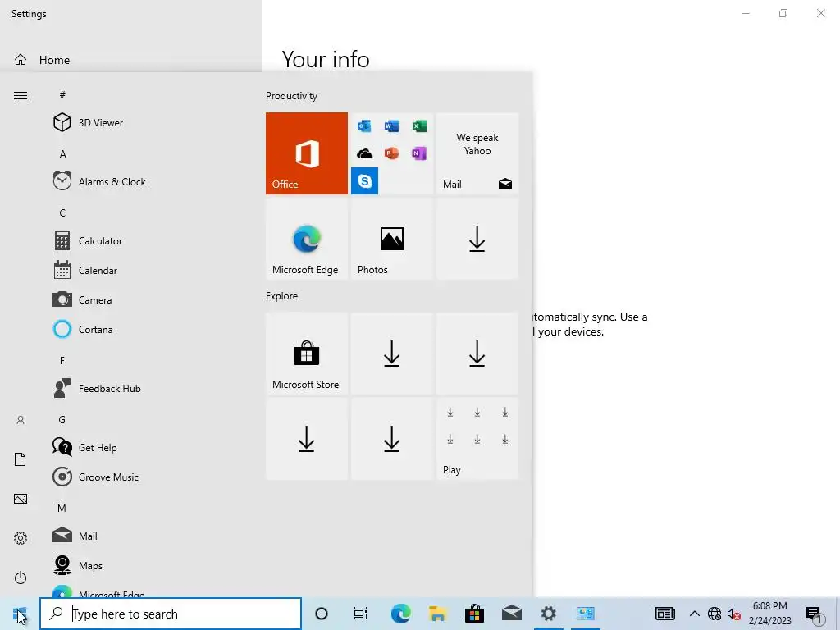Open Pictures from Start sidebar
840x630 pixels.
click(x=21, y=499)
